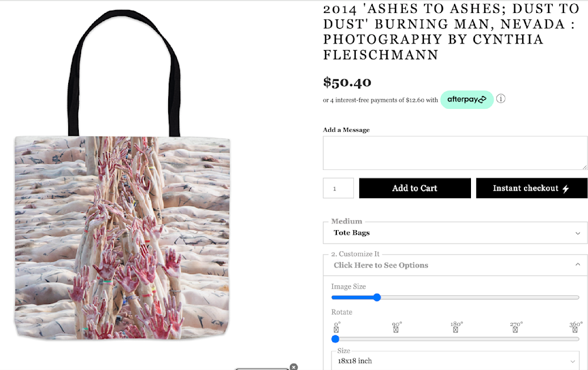Click the Message box resize handle
Image resolution: width=588 pixels, height=370 pixels.
584,166
